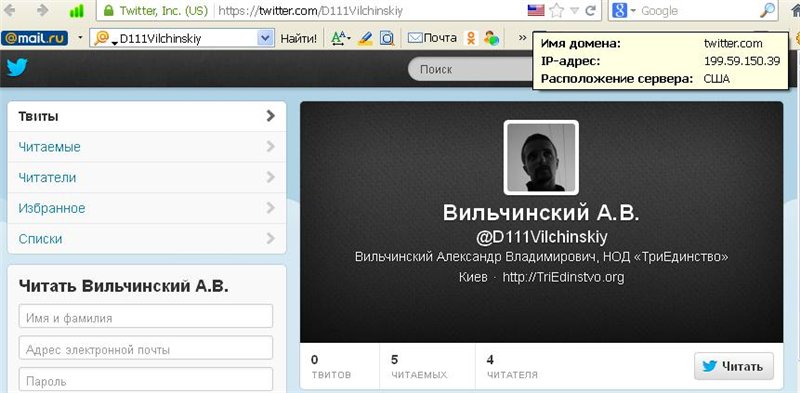Expand the text size AA dropdown
This screenshot has width=800, height=393.
click(x=340, y=38)
